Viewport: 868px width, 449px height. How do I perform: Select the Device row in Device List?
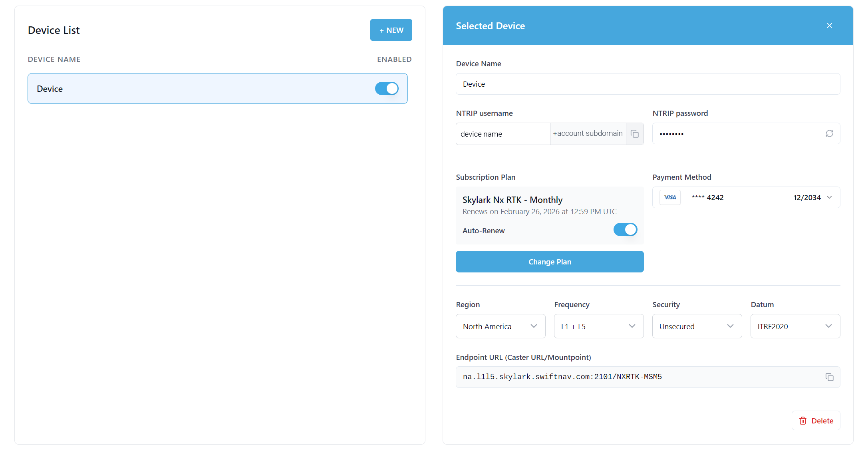(x=200, y=89)
